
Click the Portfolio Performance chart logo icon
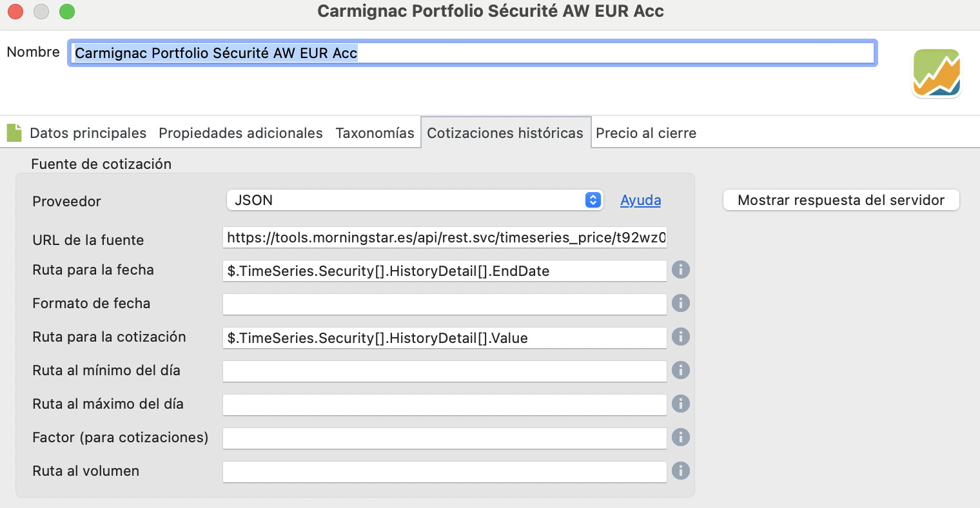click(x=937, y=73)
